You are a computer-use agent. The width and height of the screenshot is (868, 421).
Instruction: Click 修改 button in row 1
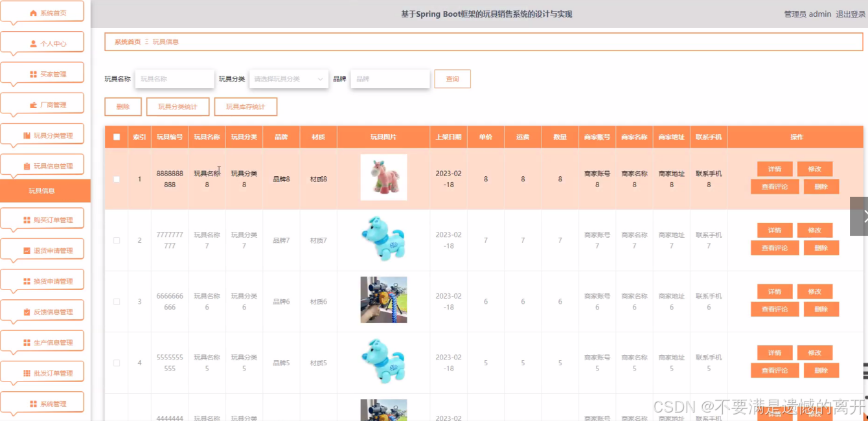[815, 169]
